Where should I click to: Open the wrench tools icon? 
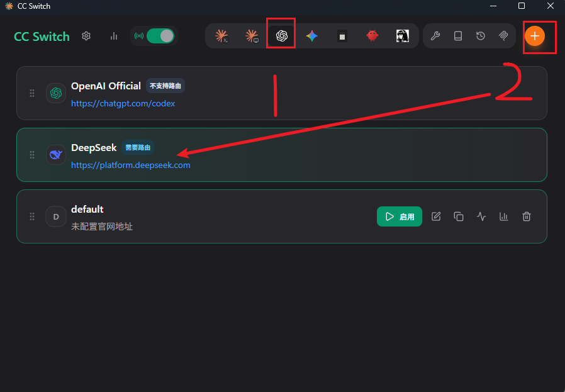(x=435, y=36)
